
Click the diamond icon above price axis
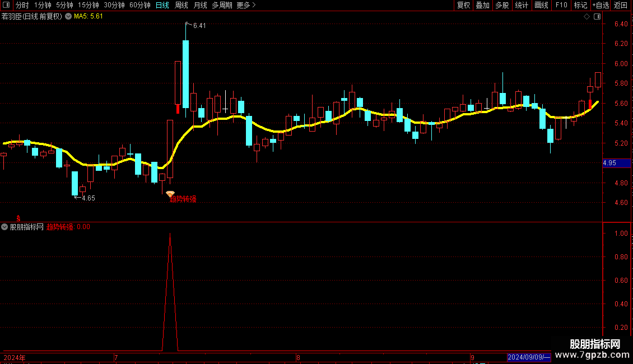coord(587,17)
